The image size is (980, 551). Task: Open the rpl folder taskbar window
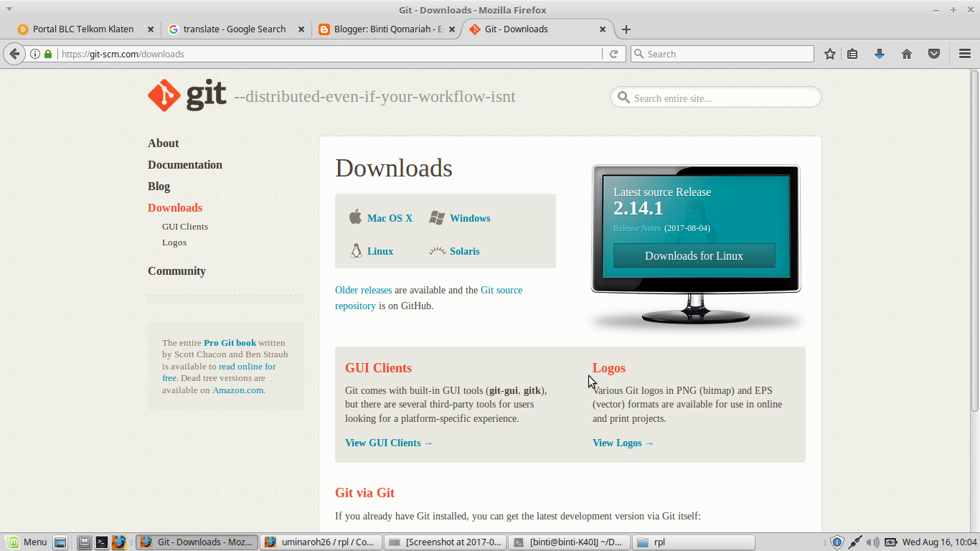694,542
